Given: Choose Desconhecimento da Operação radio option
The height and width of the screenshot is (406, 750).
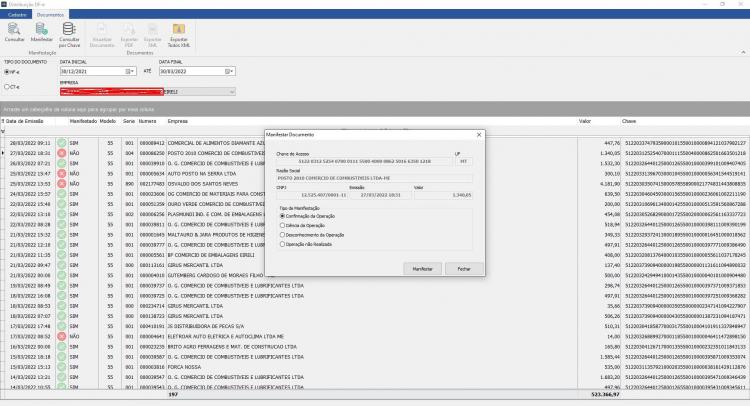Looking at the screenshot, I should [x=282, y=235].
